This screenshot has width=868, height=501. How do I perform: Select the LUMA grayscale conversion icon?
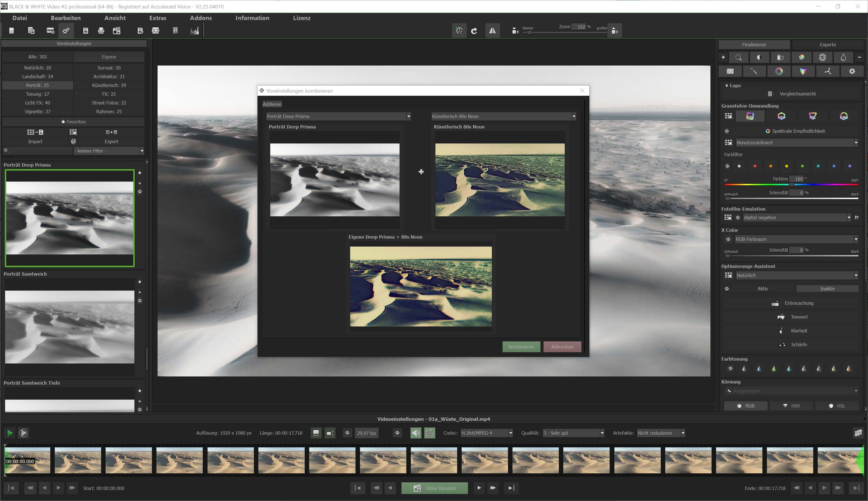click(x=843, y=116)
